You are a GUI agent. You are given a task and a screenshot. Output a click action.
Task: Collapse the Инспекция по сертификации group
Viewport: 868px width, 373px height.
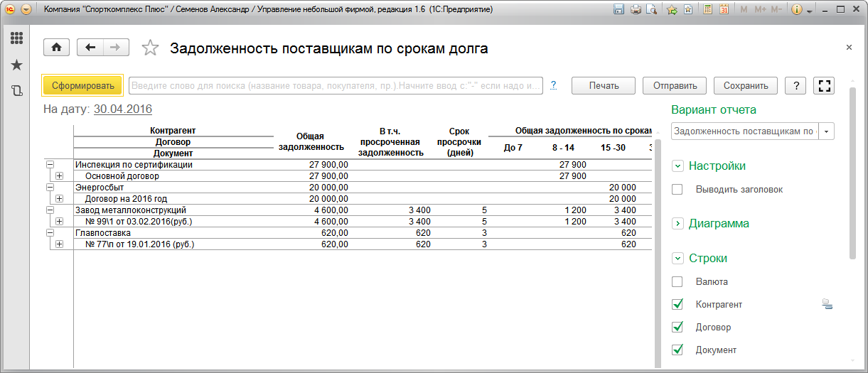point(50,165)
